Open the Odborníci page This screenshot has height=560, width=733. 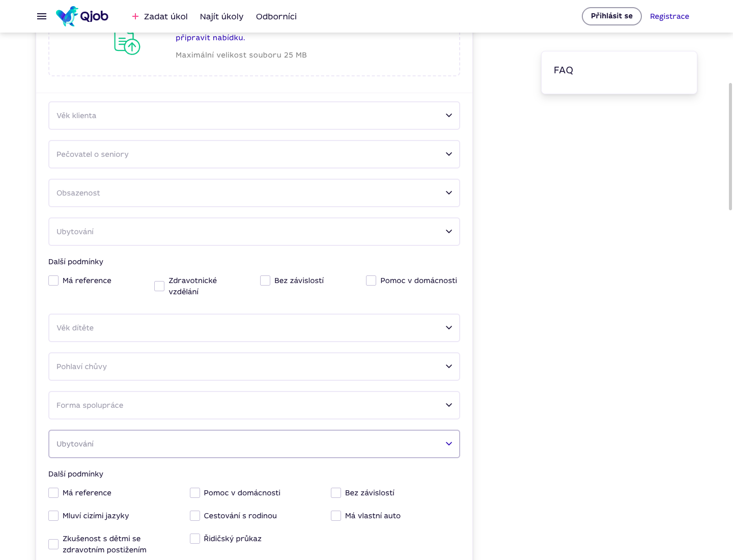276,16
